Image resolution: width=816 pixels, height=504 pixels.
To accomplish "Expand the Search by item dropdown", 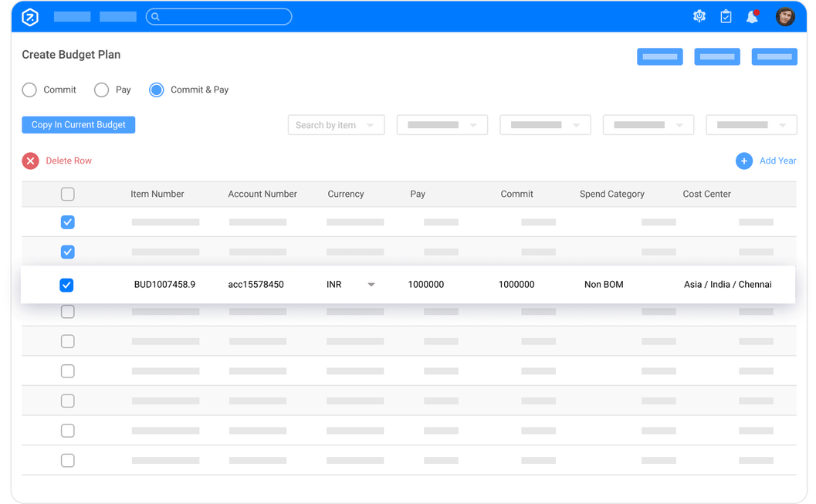I will pos(336,125).
